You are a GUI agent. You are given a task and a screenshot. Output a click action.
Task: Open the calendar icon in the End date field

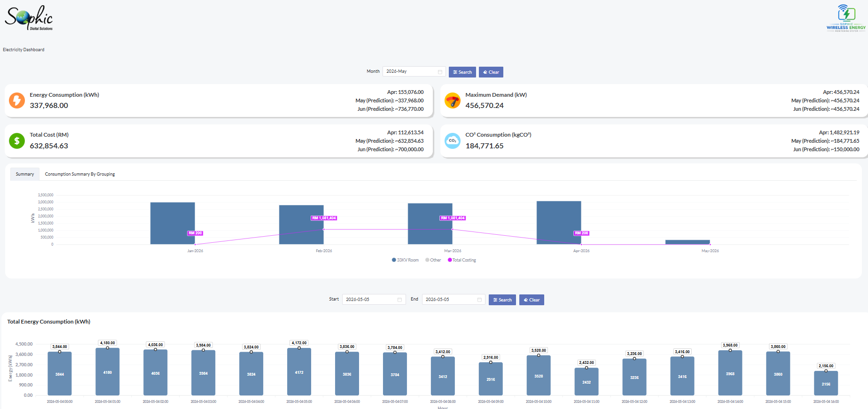pyautogui.click(x=479, y=300)
